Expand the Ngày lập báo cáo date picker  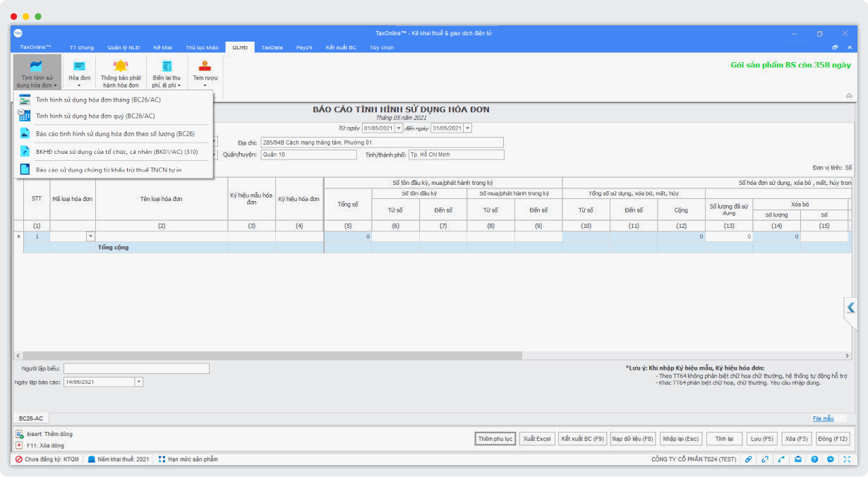coord(138,382)
